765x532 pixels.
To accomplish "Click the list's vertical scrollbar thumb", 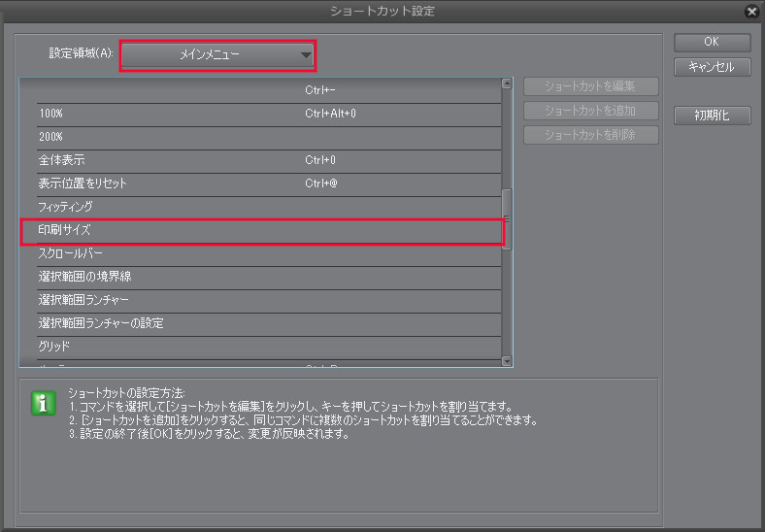I will pos(507,219).
